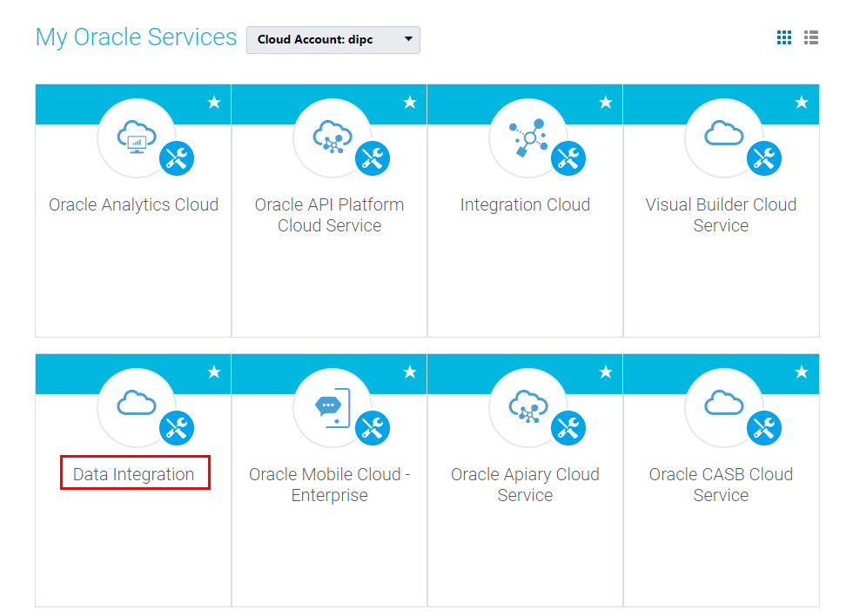Switch to grid view layout
Image resolution: width=853 pixels, height=616 pixels.
pyautogui.click(x=784, y=37)
